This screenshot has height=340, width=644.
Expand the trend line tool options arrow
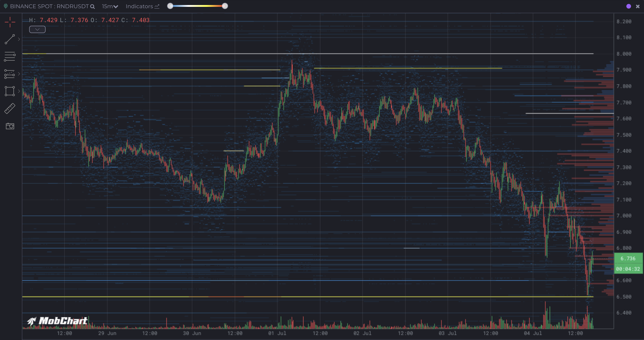tap(19, 39)
